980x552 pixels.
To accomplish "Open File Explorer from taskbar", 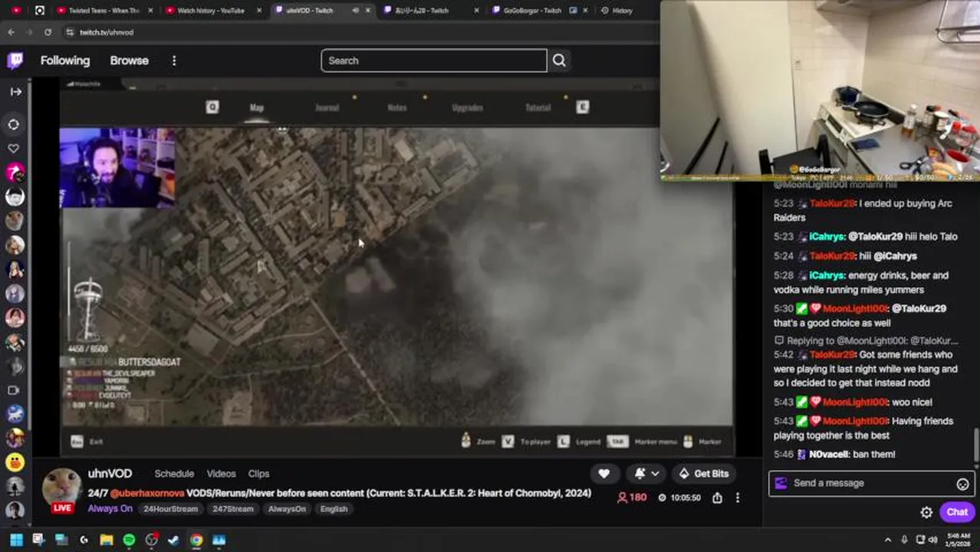I will pyautogui.click(x=106, y=540).
